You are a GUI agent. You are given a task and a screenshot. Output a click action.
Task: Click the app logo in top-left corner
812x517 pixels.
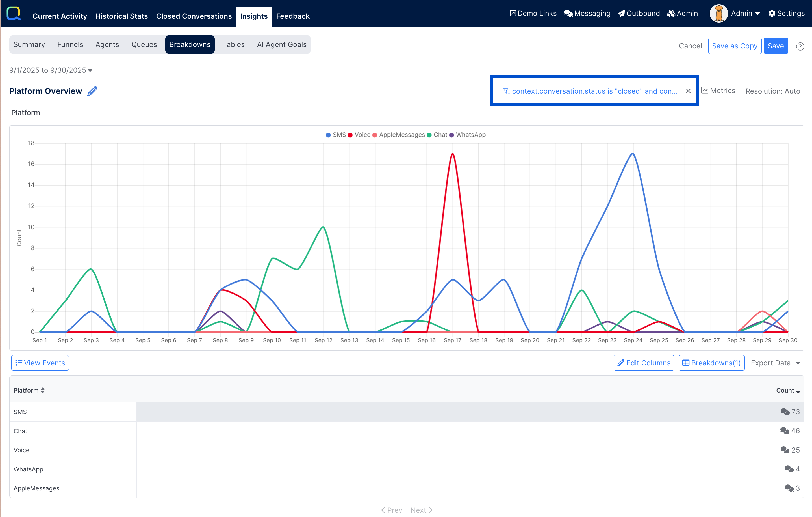click(14, 14)
